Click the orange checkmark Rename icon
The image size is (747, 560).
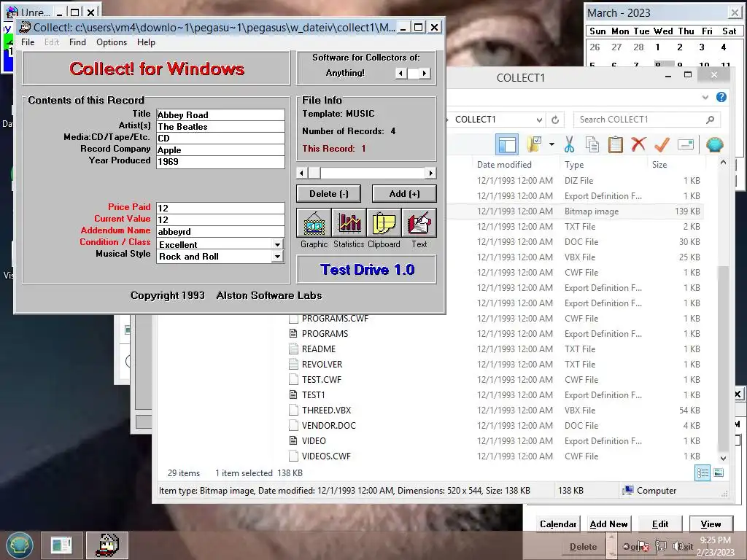[x=662, y=144]
